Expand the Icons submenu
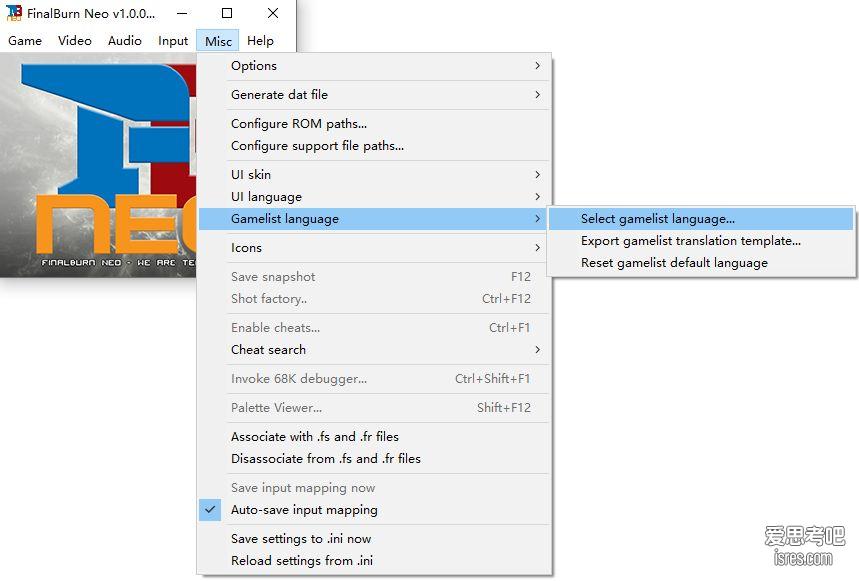Viewport: 859px width, 581px height. [x=375, y=248]
